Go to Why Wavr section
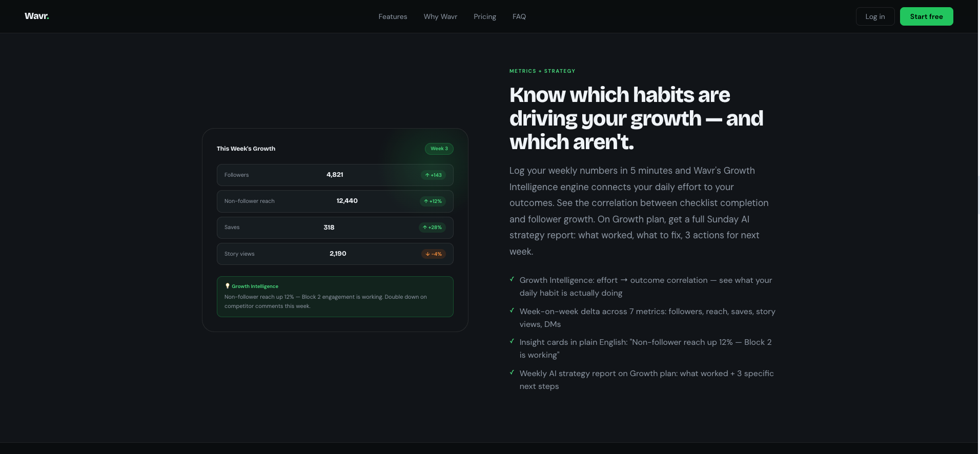 point(440,16)
